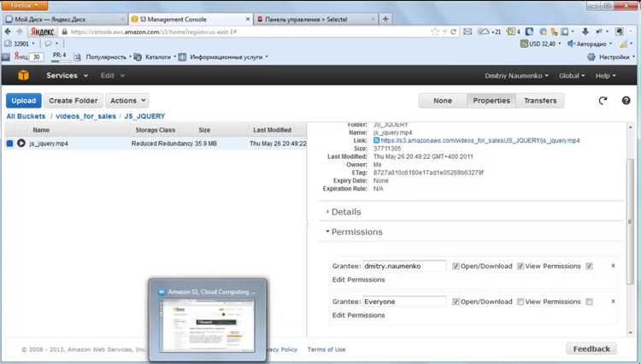Click the link icon before the s3.amazonaws.com URL
This screenshot has height=364, width=641.
coord(377,140)
